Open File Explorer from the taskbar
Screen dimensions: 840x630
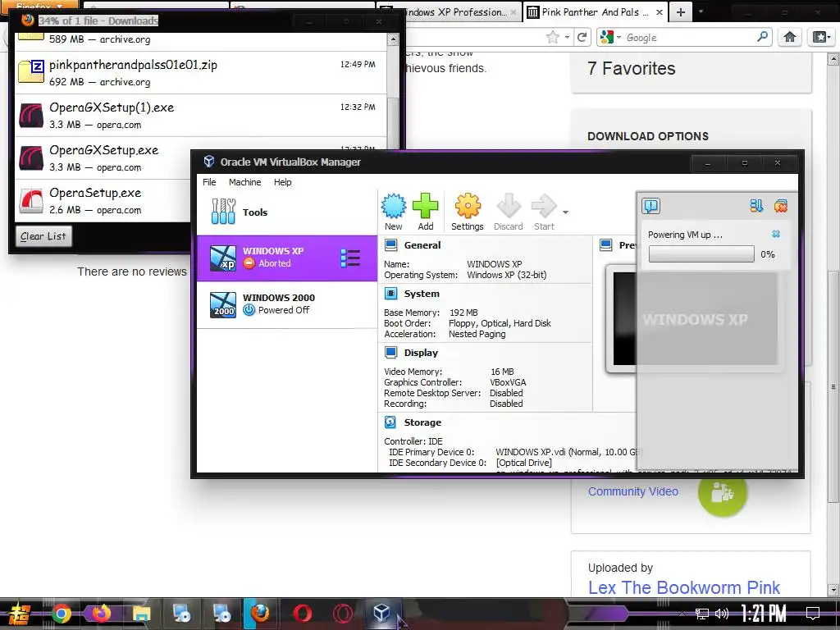[141, 614]
